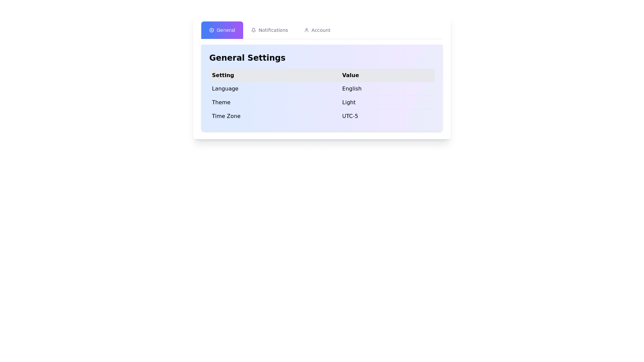The width and height of the screenshot is (644, 362).
Task: Select the Theme setting name
Action: (221, 103)
